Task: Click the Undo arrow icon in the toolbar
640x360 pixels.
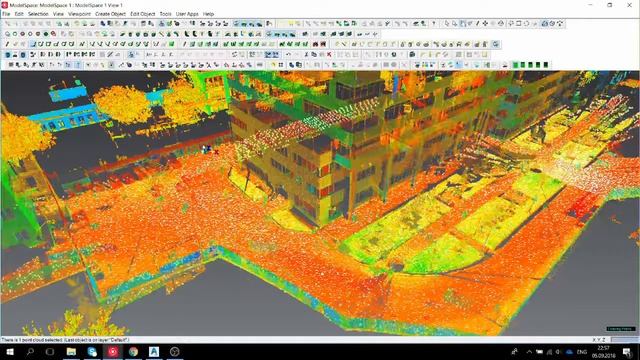Action: pyautogui.click(x=288, y=54)
